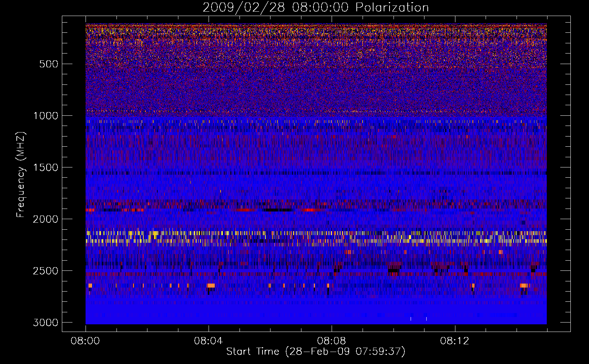Click the 'Start Time (28-Feb-09 07:59:37)' label
This screenshot has width=589, height=364.
pyautogui.click(x=316, y=352)
